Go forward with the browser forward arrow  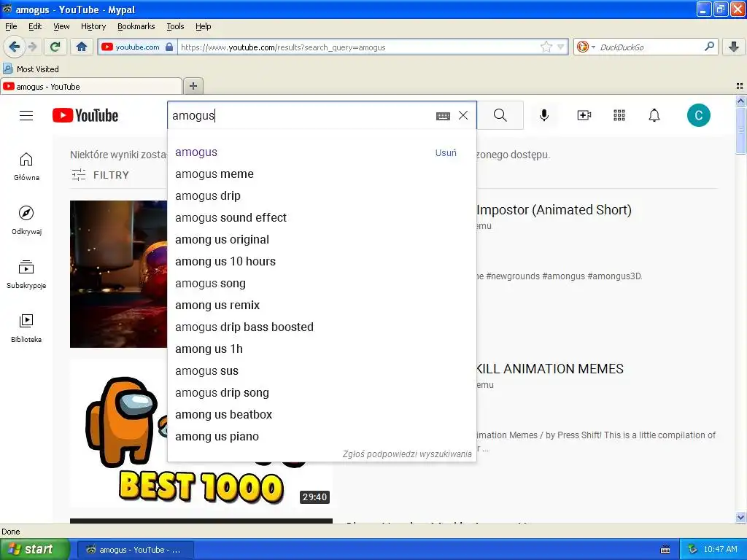click(x=32, y=47)
